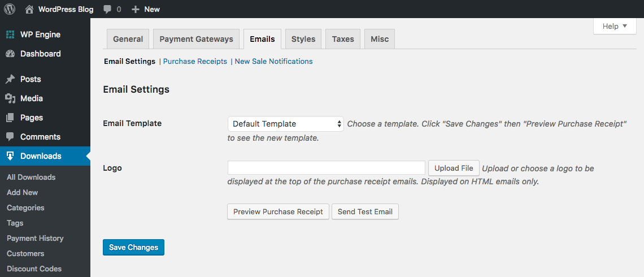The image size is (644, 277).
Task: Open Discount Codes submenu item
Action: 34,269
